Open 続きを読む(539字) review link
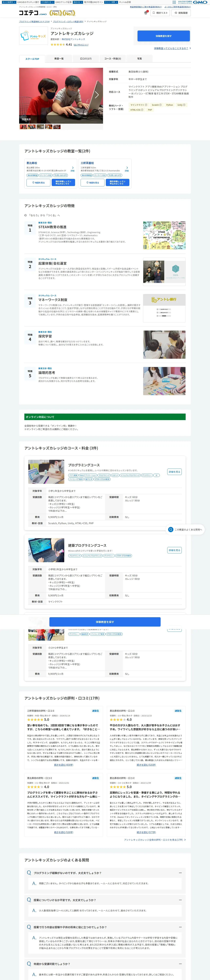 click(64, 832)
